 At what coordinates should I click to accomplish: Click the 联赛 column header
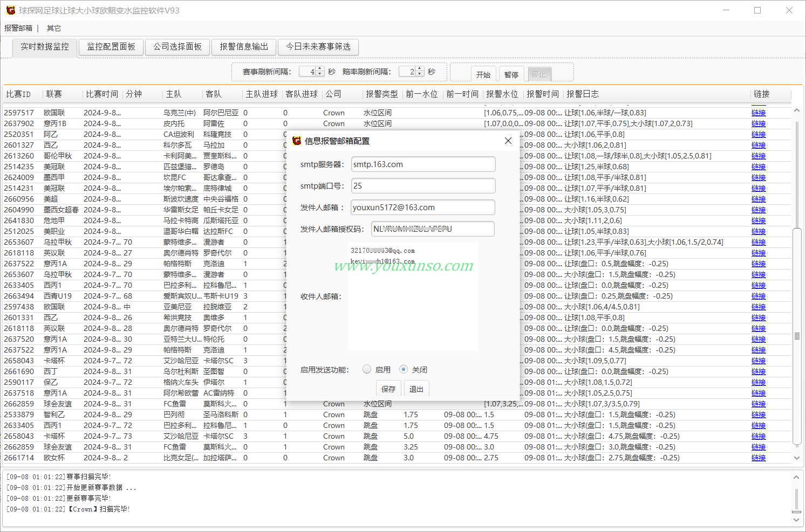(63, 94)
